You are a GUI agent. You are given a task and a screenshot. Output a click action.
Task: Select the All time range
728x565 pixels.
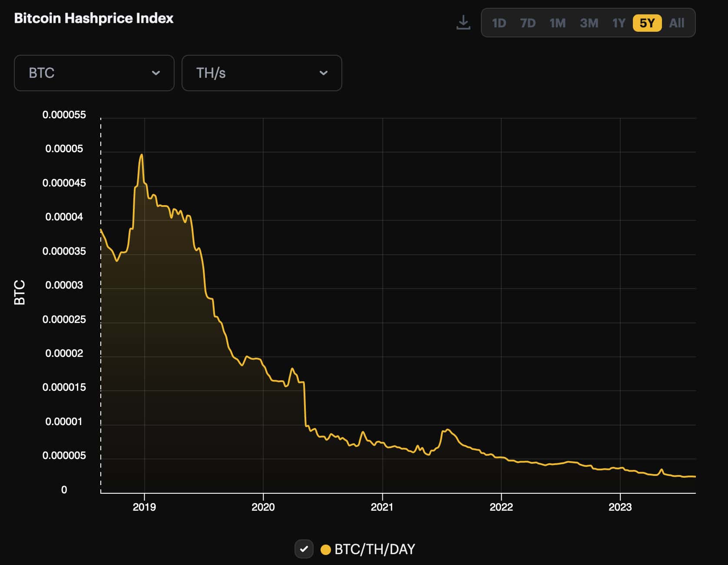676,23
